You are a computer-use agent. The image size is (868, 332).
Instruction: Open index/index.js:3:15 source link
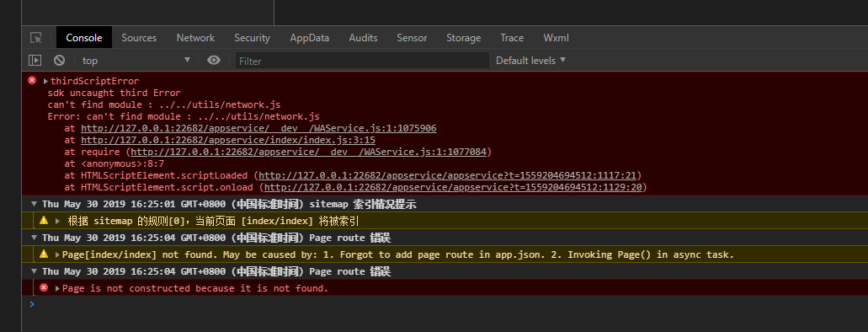(x=228, y=140)
